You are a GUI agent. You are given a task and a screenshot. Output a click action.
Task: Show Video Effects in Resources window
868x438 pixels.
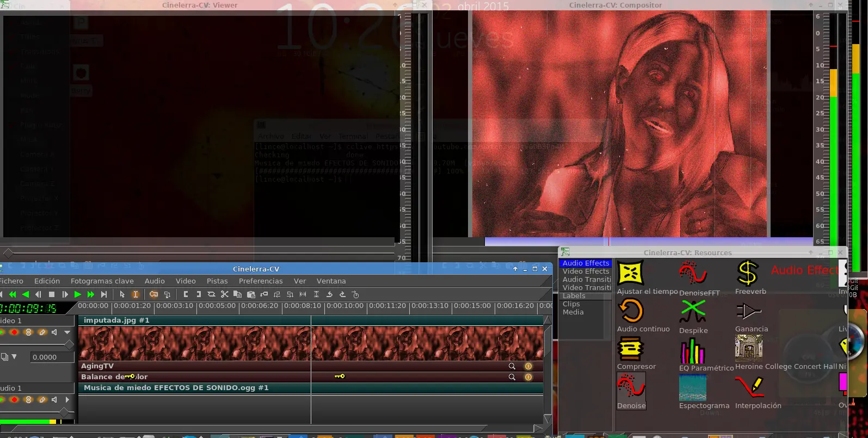586,271
